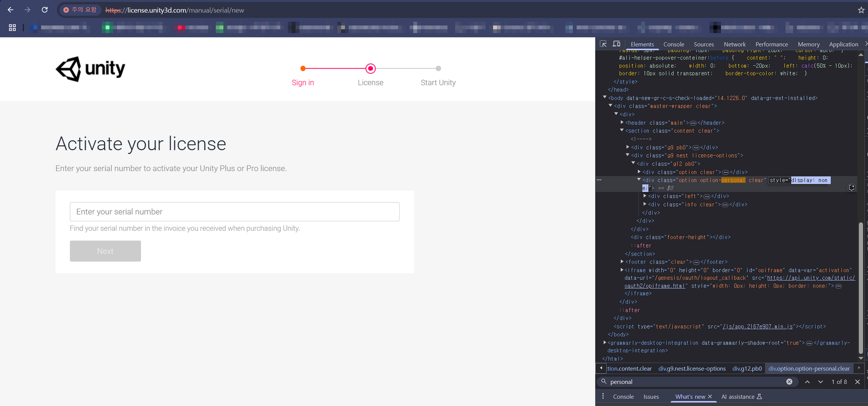Toggle the DevTools device toolbar icon
This screenshot has width=868, height=406.
(x=616, y=44)
